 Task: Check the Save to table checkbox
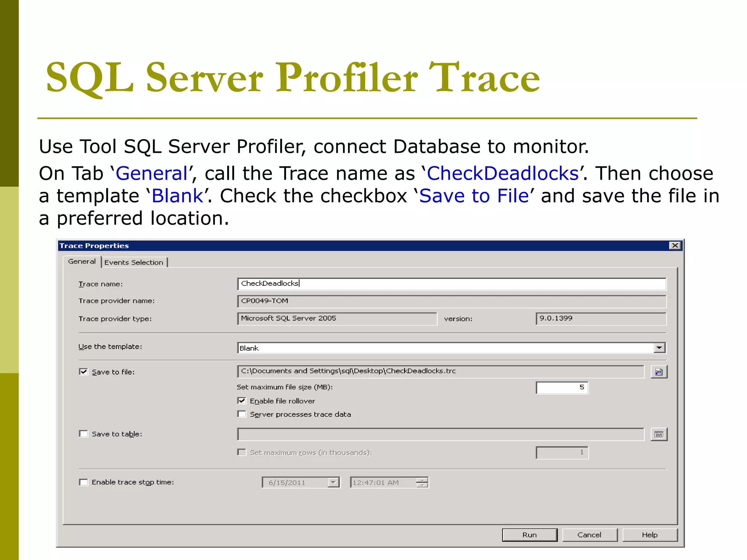click(x=84, y=433)
